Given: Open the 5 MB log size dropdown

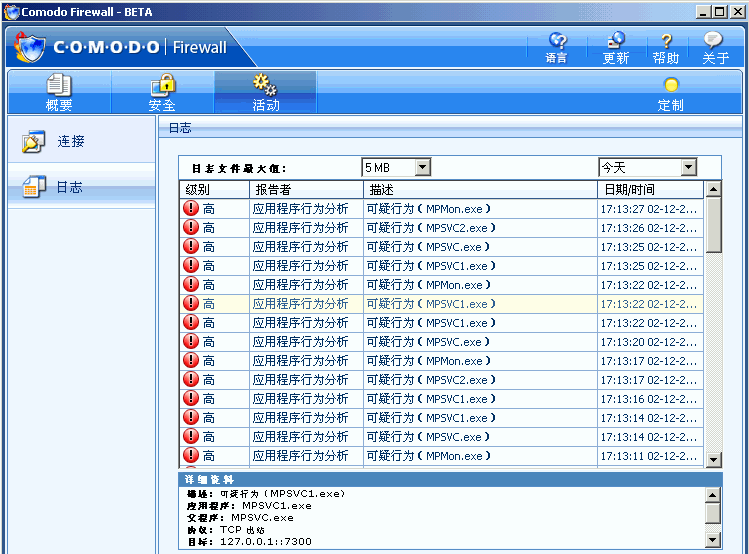Looking at the screenshot, I should [423, 167].
